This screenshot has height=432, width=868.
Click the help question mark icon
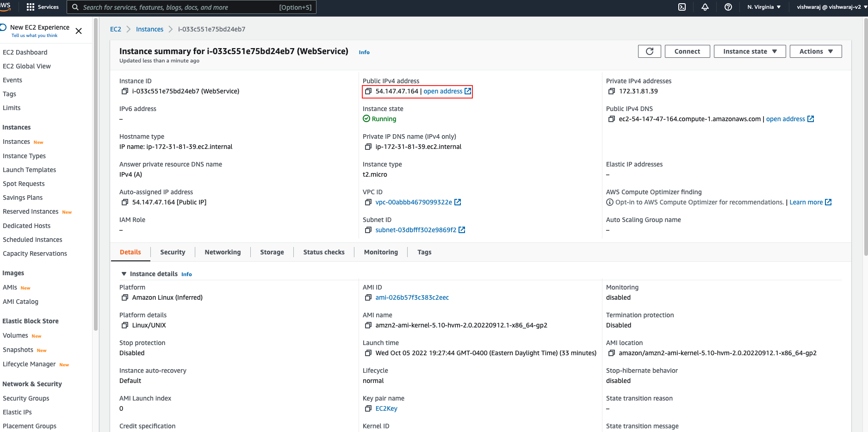[728, 7]
